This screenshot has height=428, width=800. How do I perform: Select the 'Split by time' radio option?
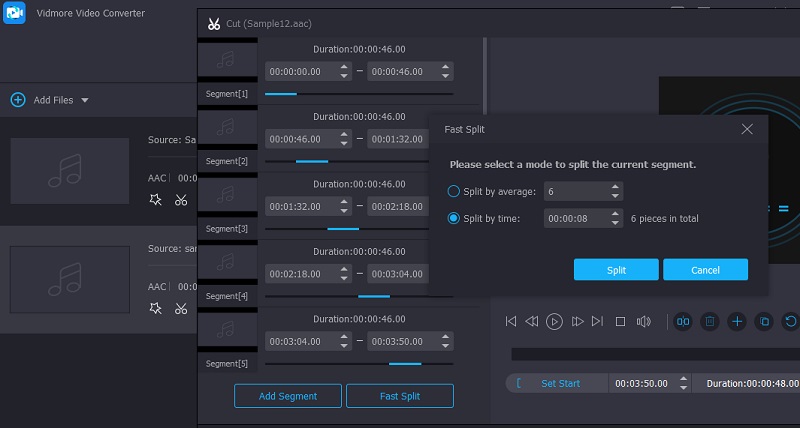pyautogui.click(x=454, y=218)
